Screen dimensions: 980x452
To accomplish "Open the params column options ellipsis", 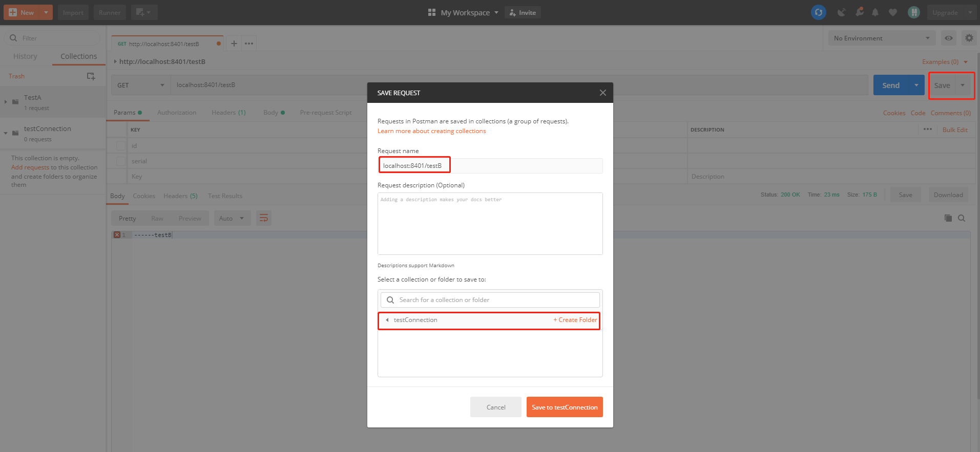I will click(x=927, y=130).
